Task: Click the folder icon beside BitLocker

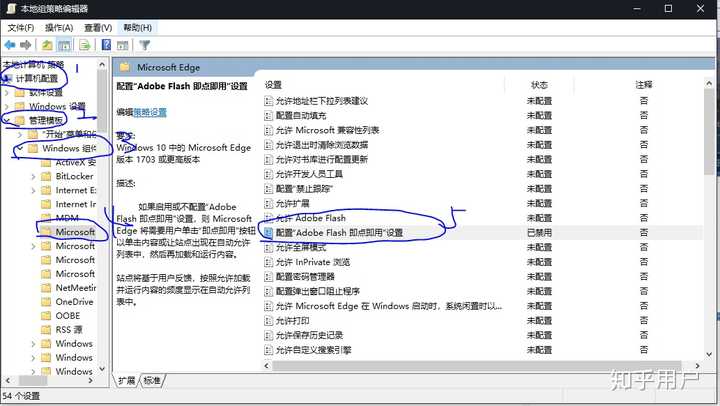Action: coord(46,176)
